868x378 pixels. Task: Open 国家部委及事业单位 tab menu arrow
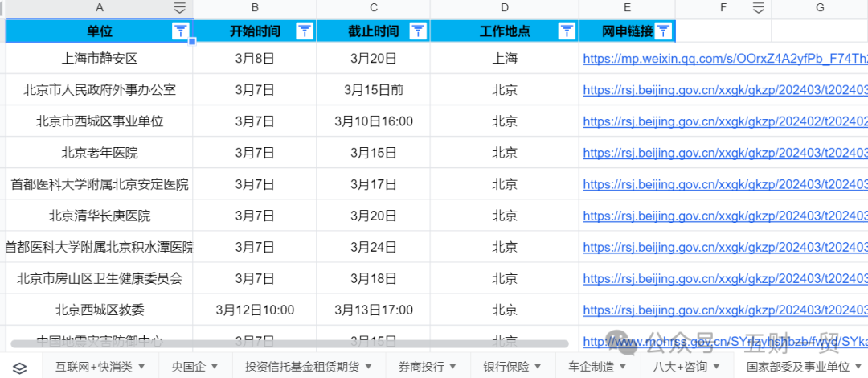[858, 367]
